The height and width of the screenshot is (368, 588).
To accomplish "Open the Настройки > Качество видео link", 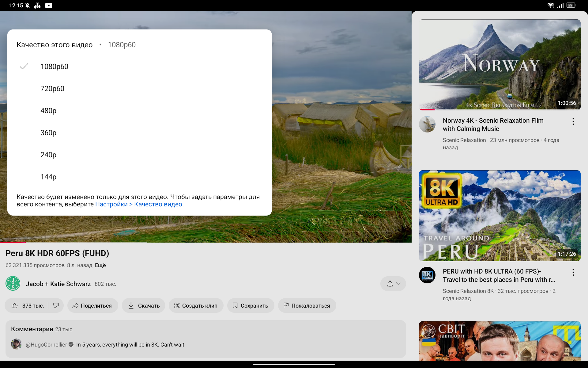I will coord(139,204).
